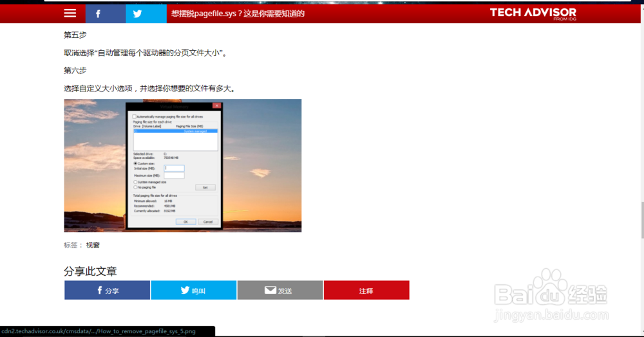This screenshot has width=644, height=337.
Task: Click the 分享此文章 heading
Action: point(90,271)
